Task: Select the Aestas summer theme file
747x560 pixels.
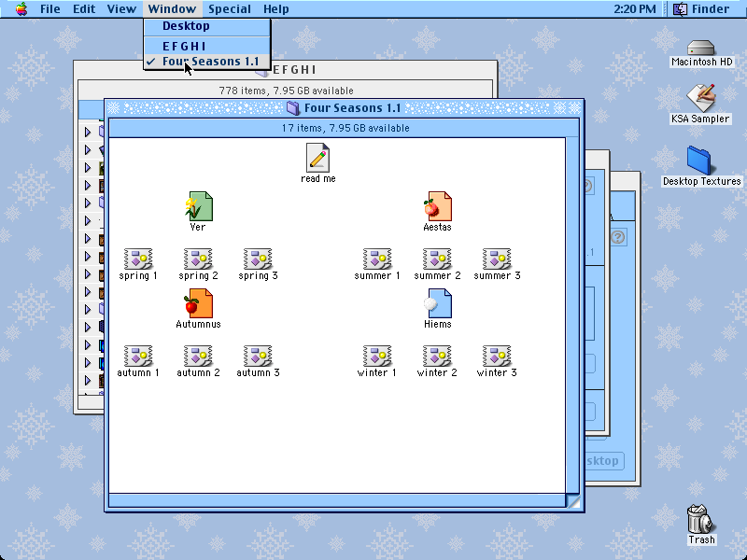Action: [x=437, y=212]
